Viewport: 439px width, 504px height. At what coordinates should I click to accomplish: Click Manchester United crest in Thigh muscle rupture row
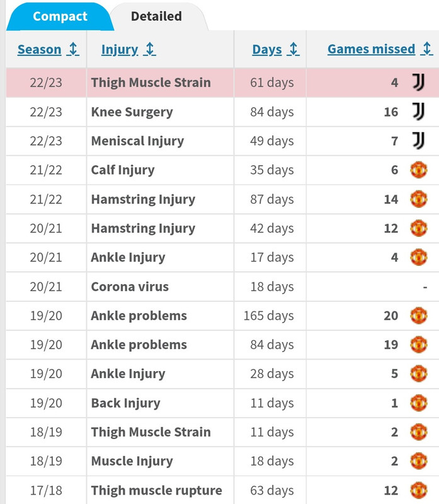pos(418,490)
